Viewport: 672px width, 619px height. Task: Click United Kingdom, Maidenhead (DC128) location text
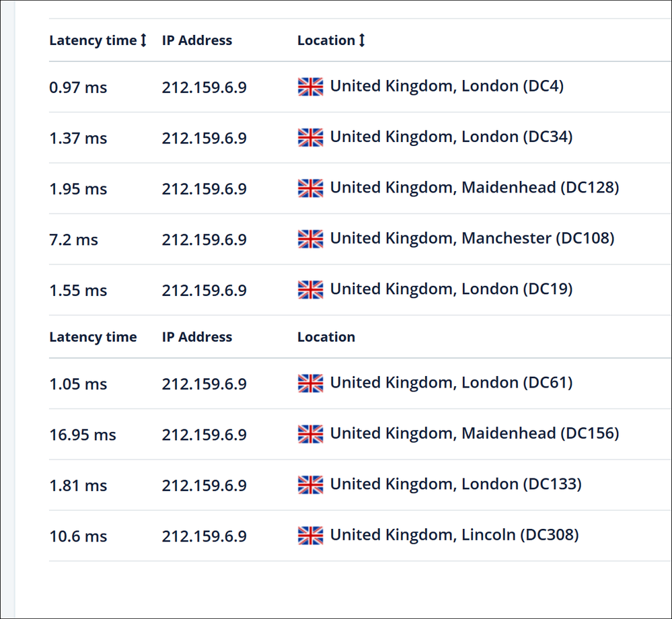pos(474,188)
